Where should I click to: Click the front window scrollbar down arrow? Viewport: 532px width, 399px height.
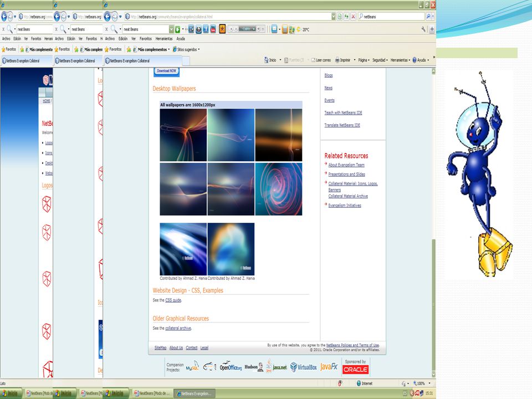click(x=433, y=375)
